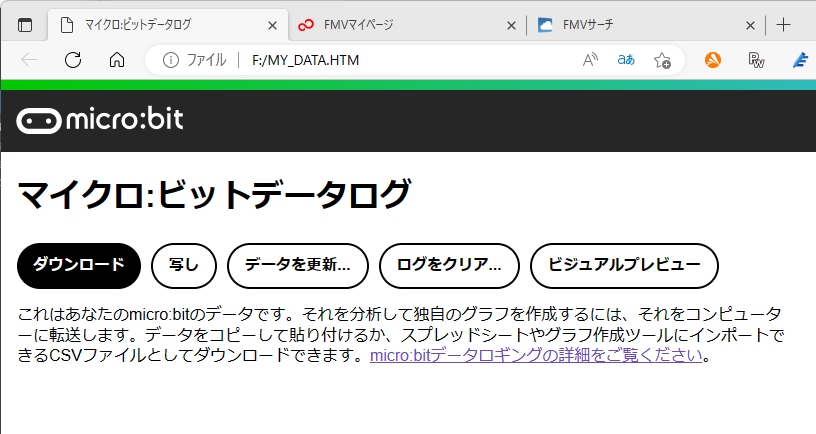Switch to the FMVサーチ tab

646,25
